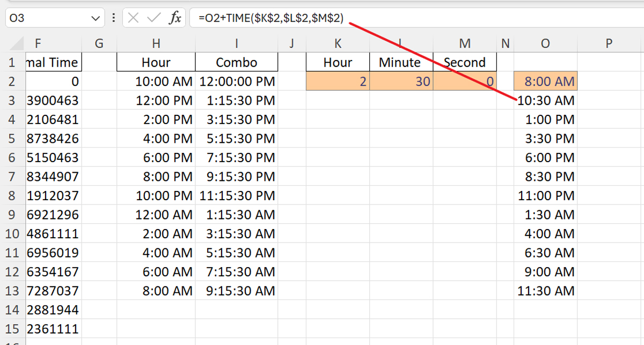Select column header K

(337, 43)
